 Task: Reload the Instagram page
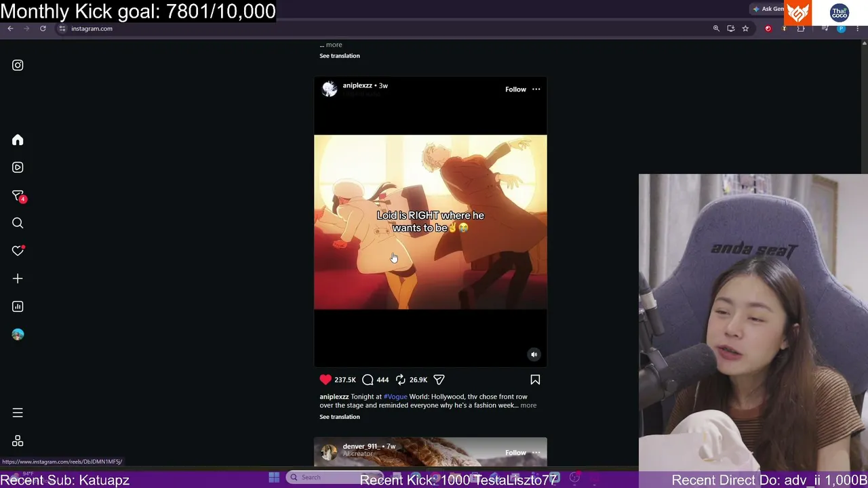43,28
